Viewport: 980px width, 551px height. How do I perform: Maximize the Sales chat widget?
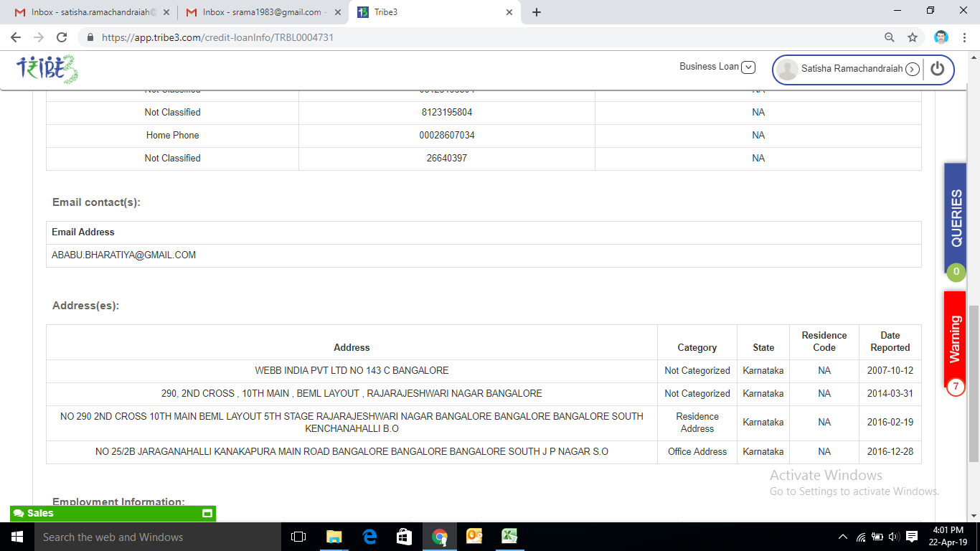(x=207, y=514)
